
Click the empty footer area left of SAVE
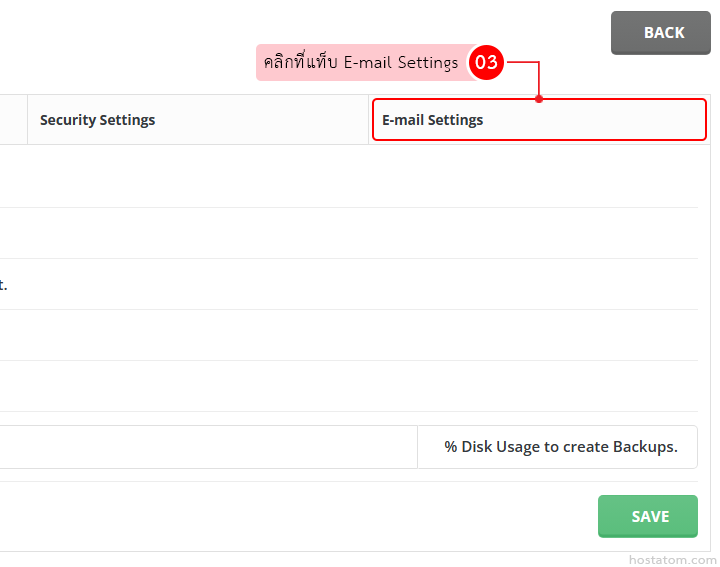tap(300, 516)
